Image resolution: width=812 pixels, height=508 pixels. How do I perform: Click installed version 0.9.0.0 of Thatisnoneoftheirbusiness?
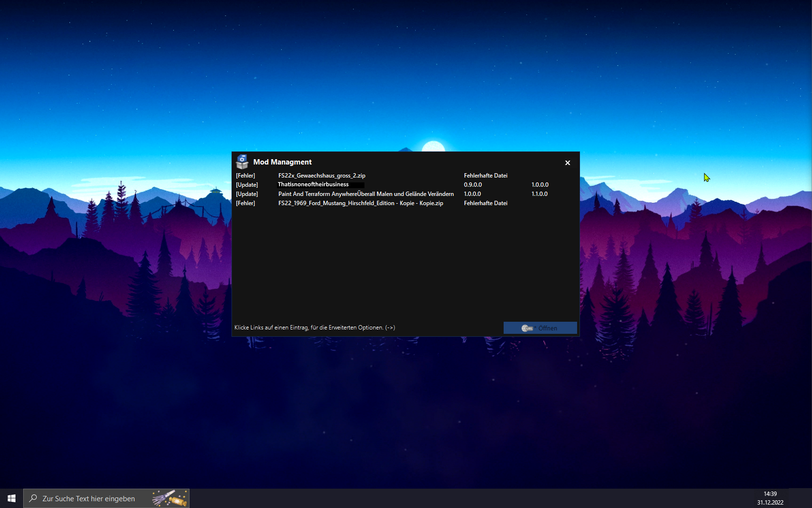(473, 185)
